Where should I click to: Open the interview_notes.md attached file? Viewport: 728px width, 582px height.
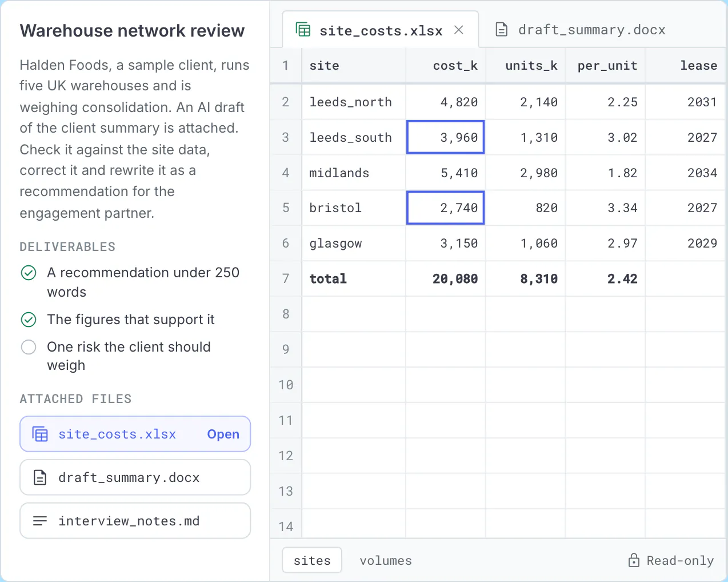[135, 521]
